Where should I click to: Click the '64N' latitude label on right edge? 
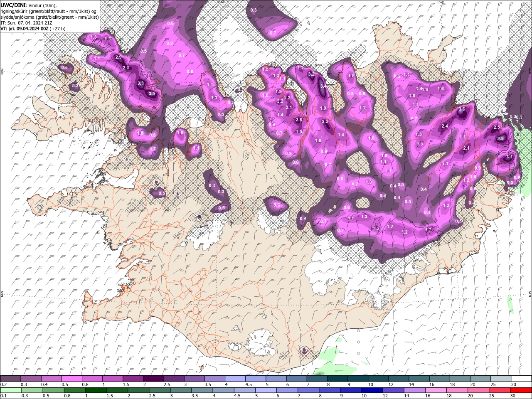(530, 293)
